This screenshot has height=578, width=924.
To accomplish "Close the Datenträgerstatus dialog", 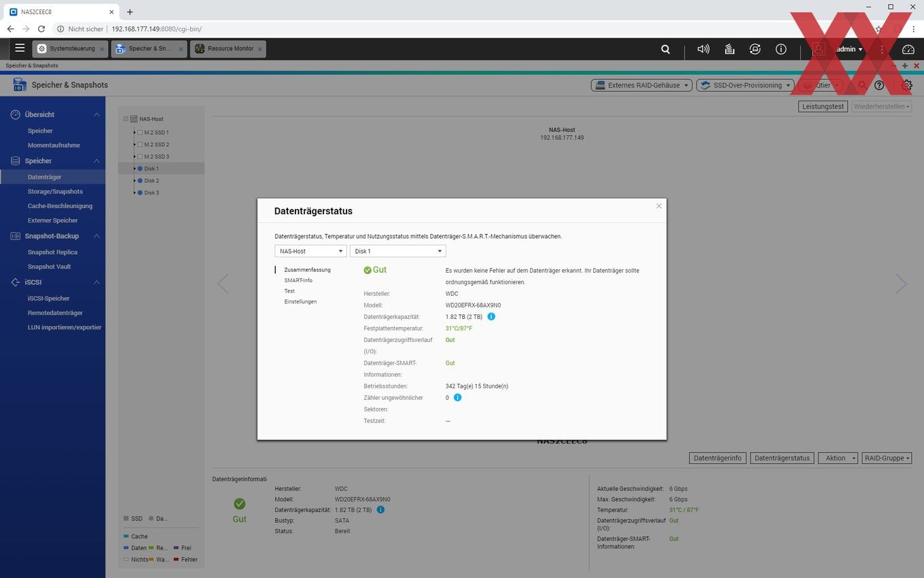I will click(658, 206).
